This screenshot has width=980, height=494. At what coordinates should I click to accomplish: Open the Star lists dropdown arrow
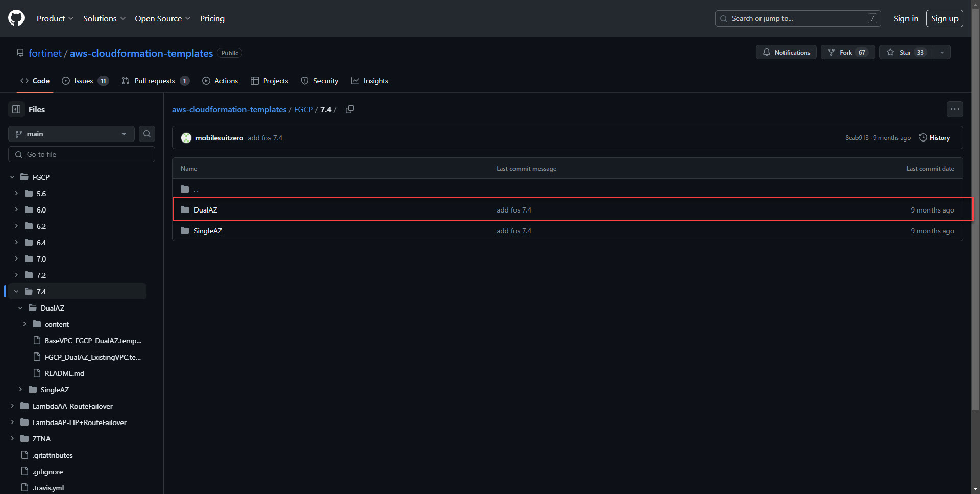click(942, 52)
